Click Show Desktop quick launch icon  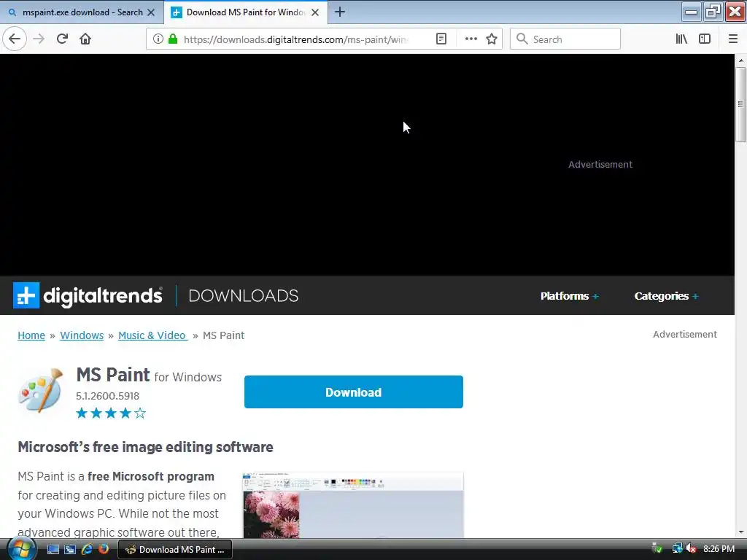(53, 549)
